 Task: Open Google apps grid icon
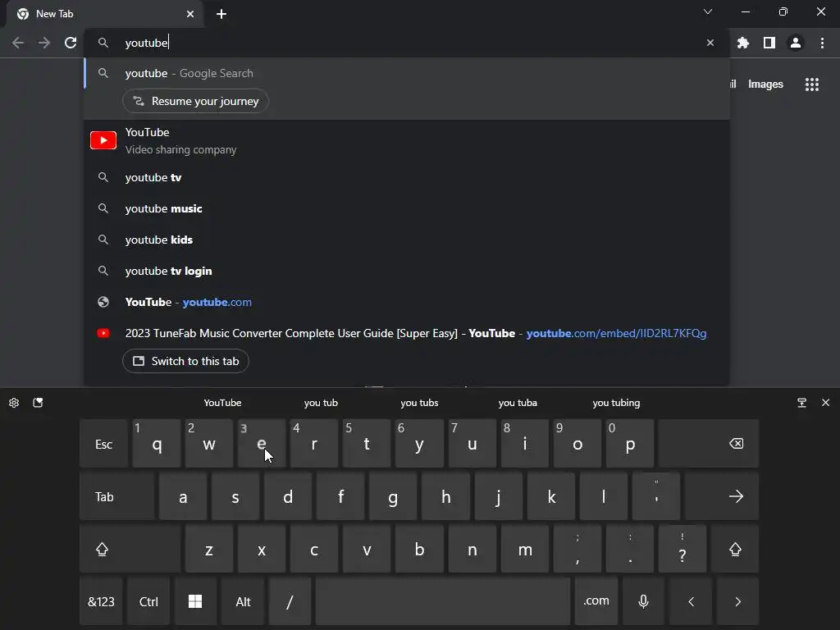tap(812, 84)
